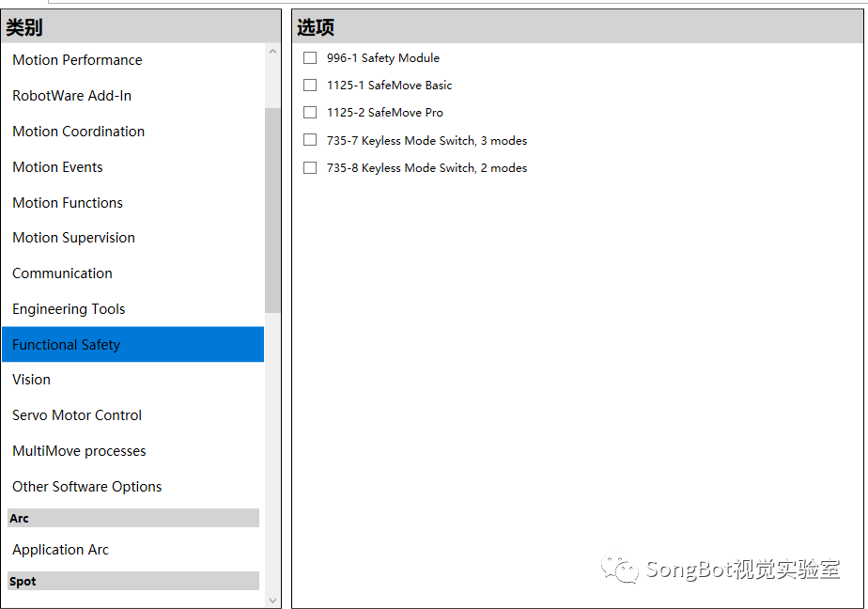Choose the Motion Coordination category
This screenshot has height=609, width=868.
tap(132, 132)
